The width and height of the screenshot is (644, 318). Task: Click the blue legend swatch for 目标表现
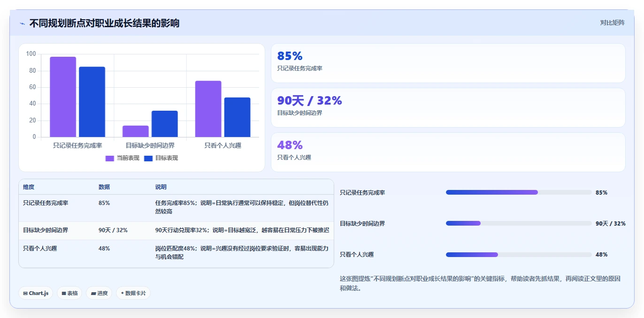[x=148, y=159]
